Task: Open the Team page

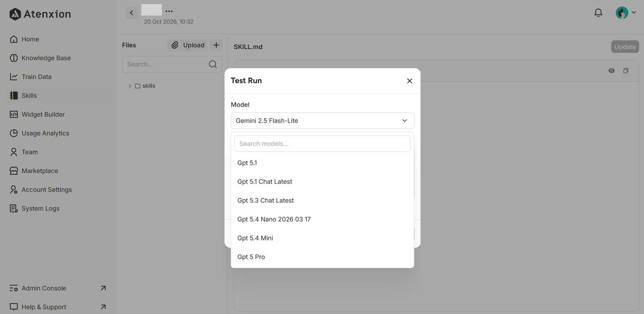Action: (59, 152)
